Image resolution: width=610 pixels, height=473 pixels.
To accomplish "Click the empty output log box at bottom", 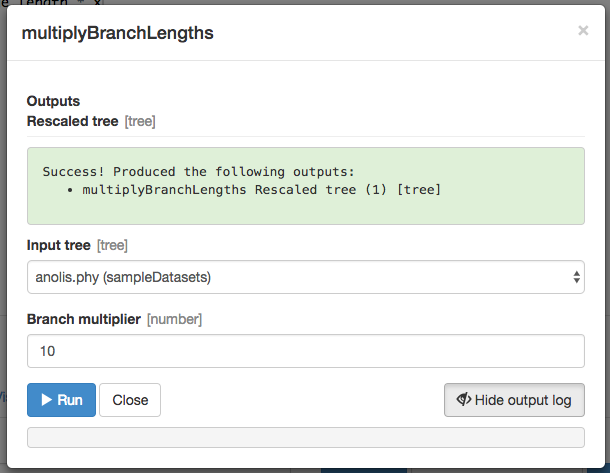I will coord(305,438).
